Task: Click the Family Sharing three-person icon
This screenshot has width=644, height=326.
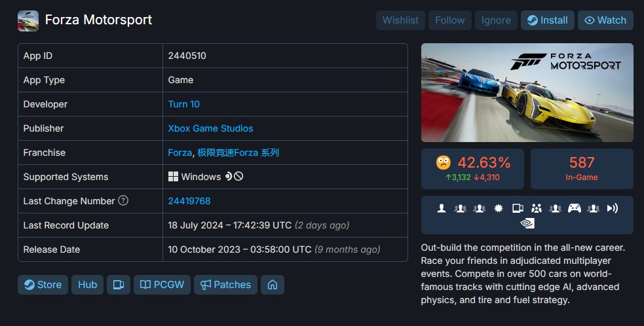Action: [537, 209]
